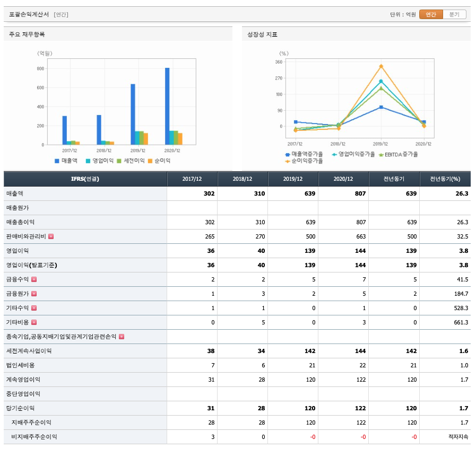Viewport: 476px width, 449px height.
Task: Toggle the 매출액 legend swatch in bar chart
Action: coord(57,161)
